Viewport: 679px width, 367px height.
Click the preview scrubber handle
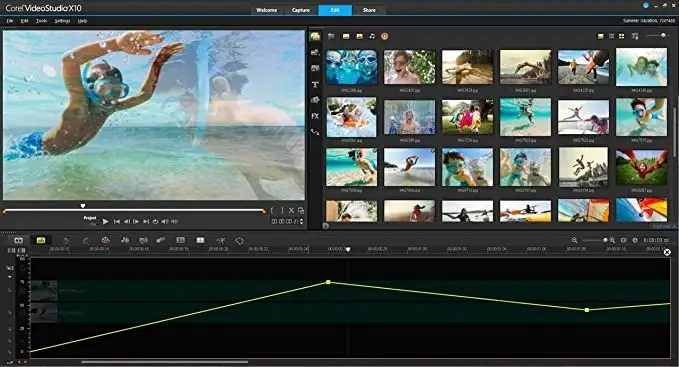83,206
